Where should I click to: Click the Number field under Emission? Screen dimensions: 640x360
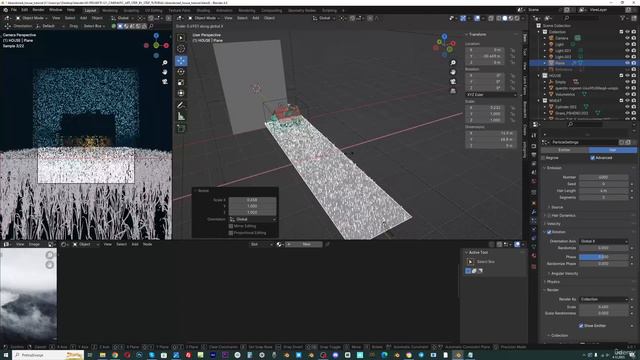tap(604, 177)
